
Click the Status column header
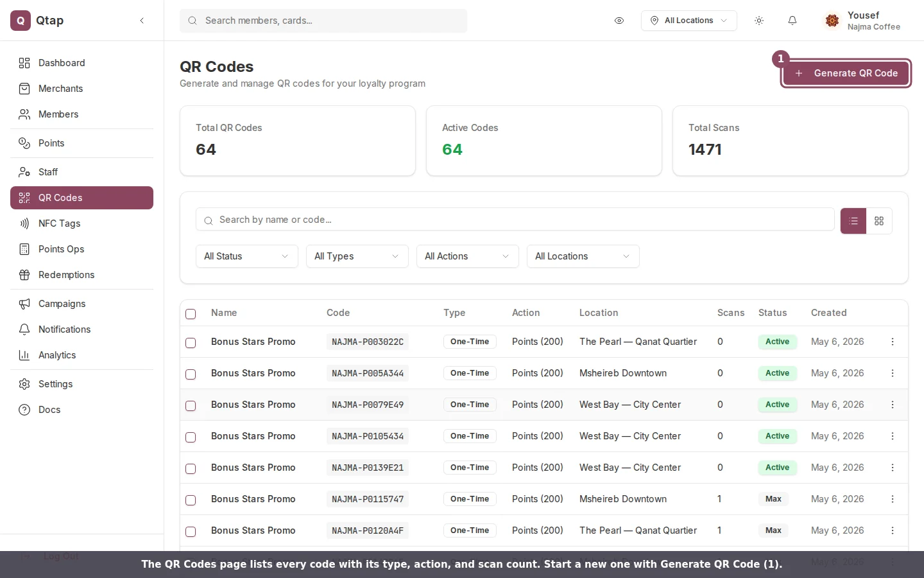click(x=773, y=313)
